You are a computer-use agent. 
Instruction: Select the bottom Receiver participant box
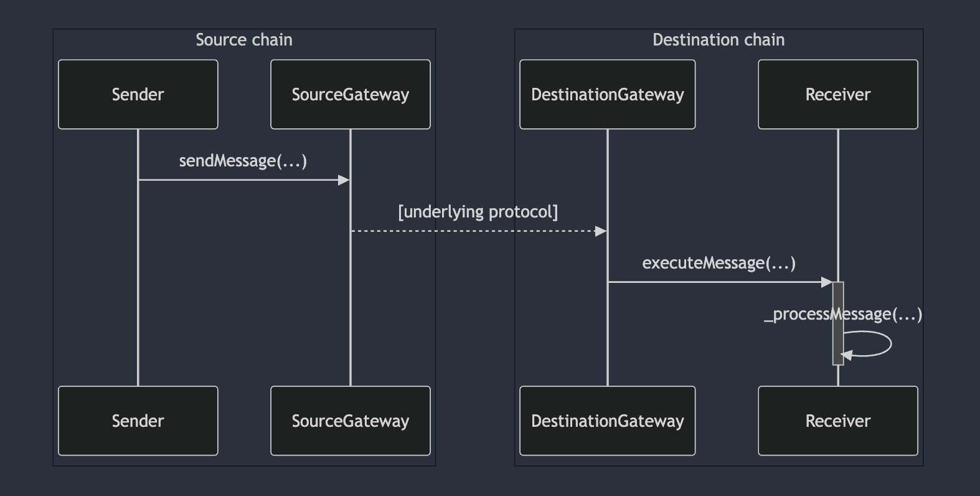837,421
